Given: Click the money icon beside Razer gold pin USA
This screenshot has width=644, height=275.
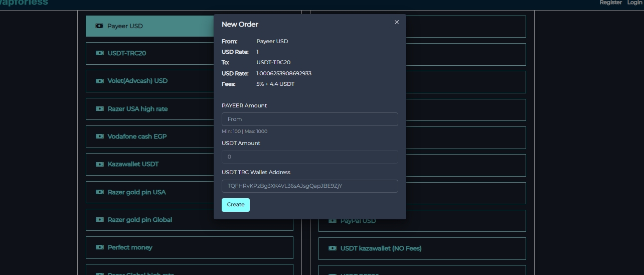Looking at the screenshot, I should (99, 192).
